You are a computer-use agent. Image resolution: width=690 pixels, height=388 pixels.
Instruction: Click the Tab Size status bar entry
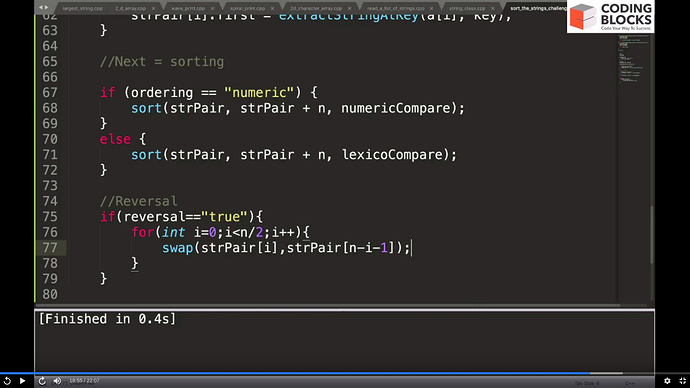coord(587,383)
